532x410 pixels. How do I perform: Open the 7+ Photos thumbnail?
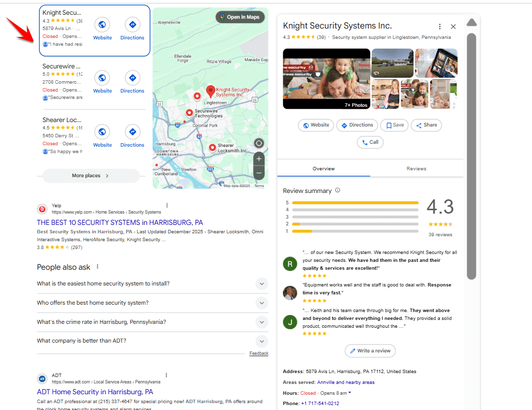[x=326, y=79]
